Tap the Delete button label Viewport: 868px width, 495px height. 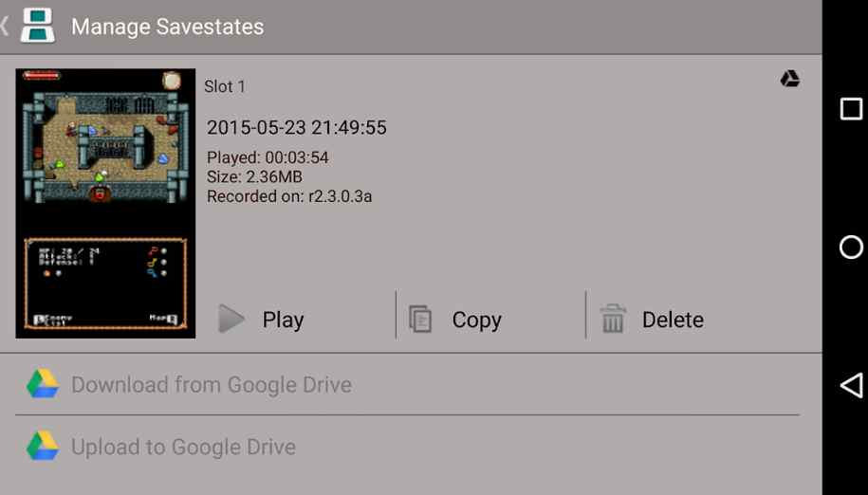(673, 320)
